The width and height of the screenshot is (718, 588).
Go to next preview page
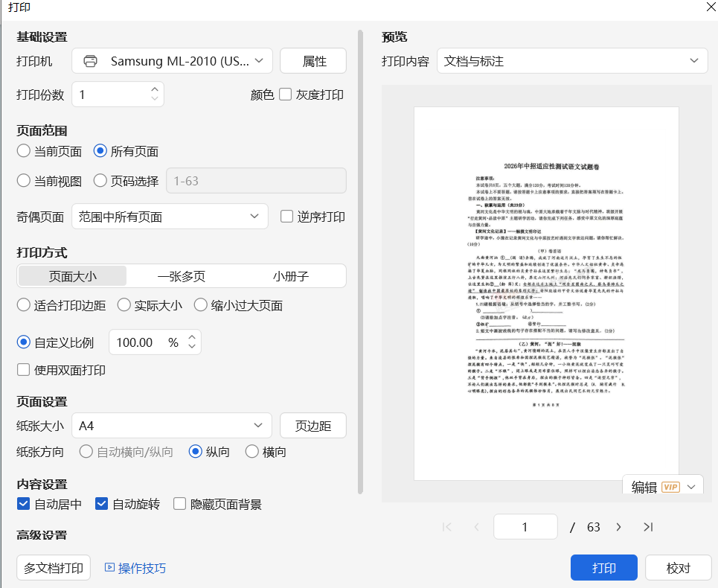click(x=618, y=527)
